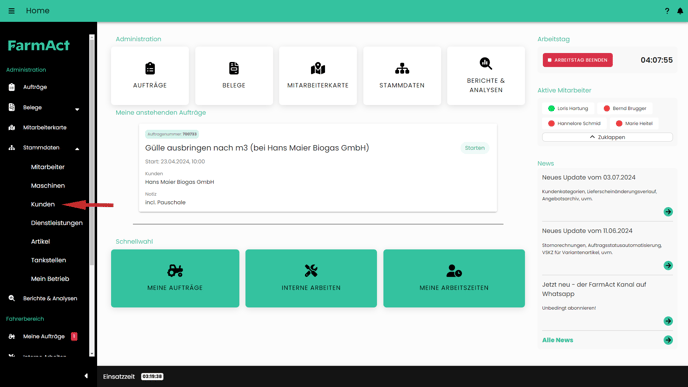The height and width of the screenshot is (387, 688).
Task: Open the help question mark icon
Action: [667, 11]
